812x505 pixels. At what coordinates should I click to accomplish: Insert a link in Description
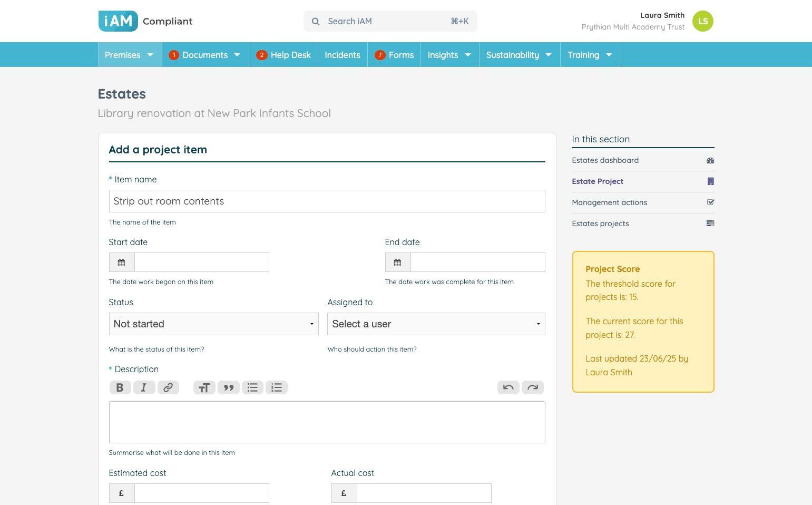pos(168,388)
